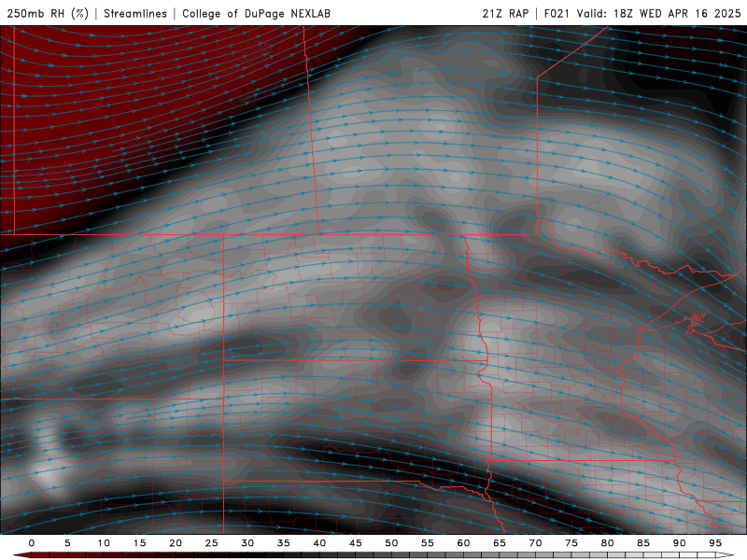The image size is (747, 560).
Task: Click the "21Z RAP" model run label
Action: pyautogui.click(x=505, y=13)
